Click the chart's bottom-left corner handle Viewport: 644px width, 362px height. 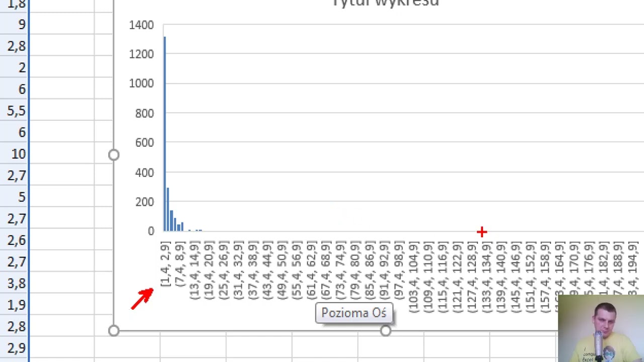tap(114, 330)
